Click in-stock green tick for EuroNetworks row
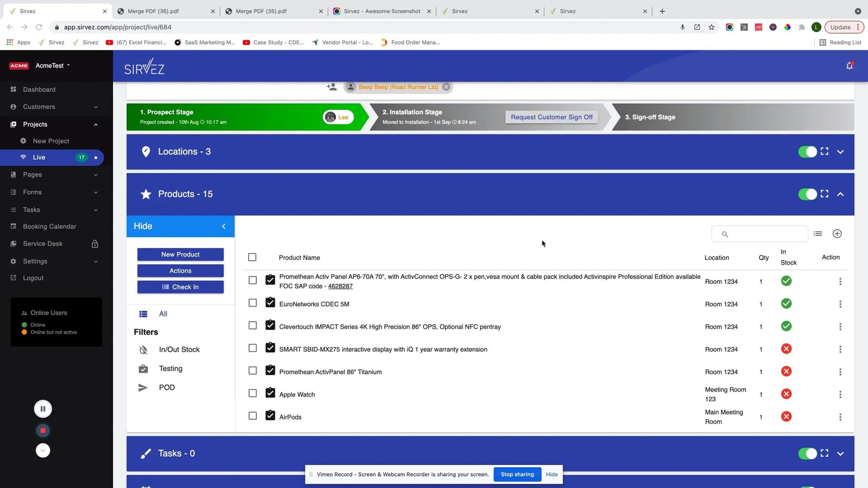This screenshot has width=868, height=488. (x=786, y=304)
